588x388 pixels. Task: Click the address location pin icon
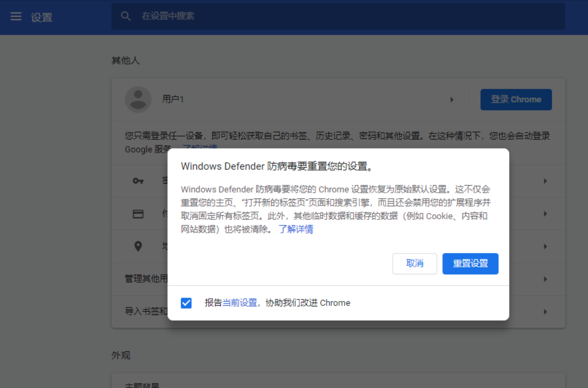138,246
